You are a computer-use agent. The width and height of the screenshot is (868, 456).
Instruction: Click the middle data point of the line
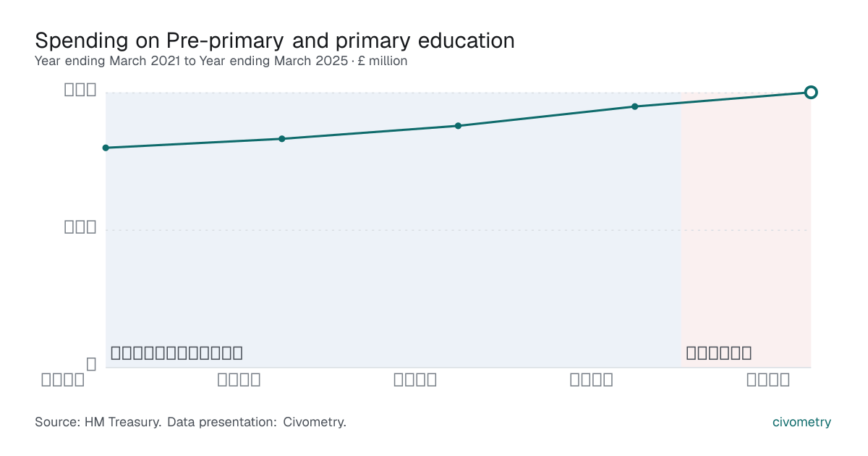click(x=458, y=126)
